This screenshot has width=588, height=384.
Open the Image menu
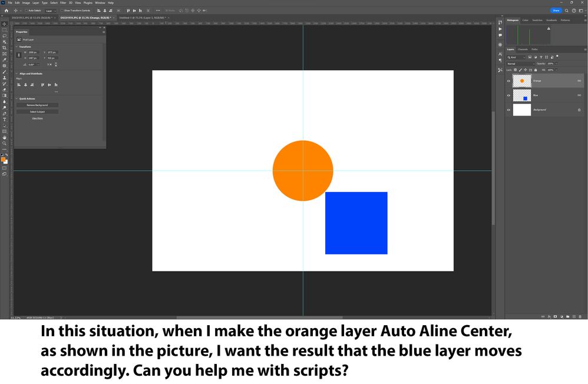click(25, 2)
